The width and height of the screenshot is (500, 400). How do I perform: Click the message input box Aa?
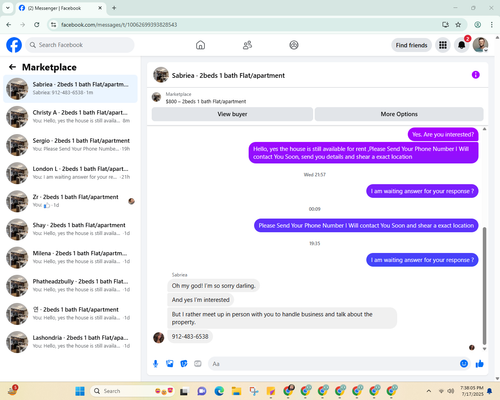(x=333, y=364)
